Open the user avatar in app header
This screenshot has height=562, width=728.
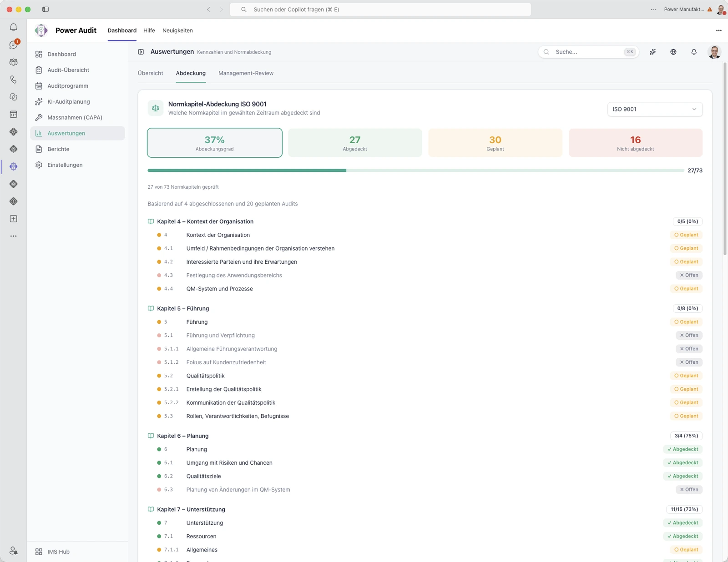pos(714,52)
